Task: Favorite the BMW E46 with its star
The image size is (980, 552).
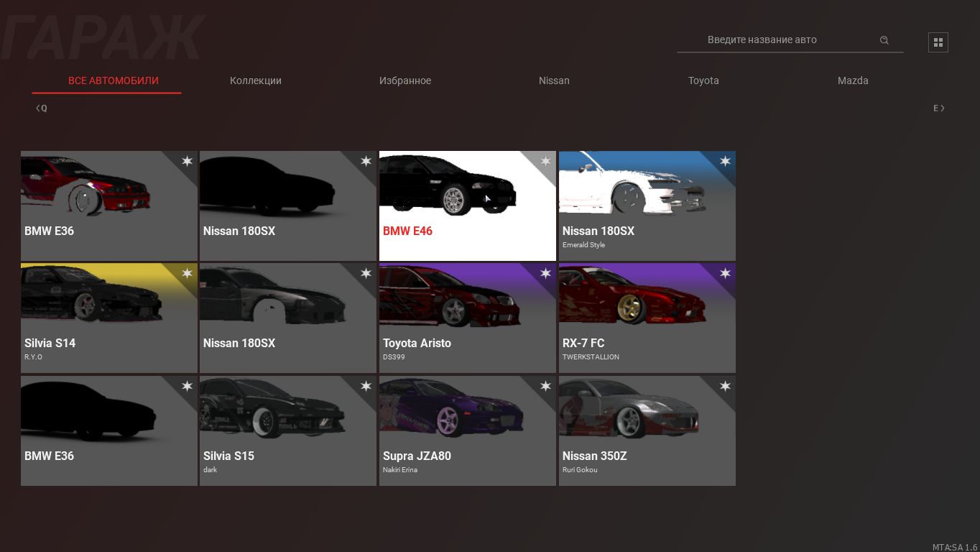Action: 545,161
